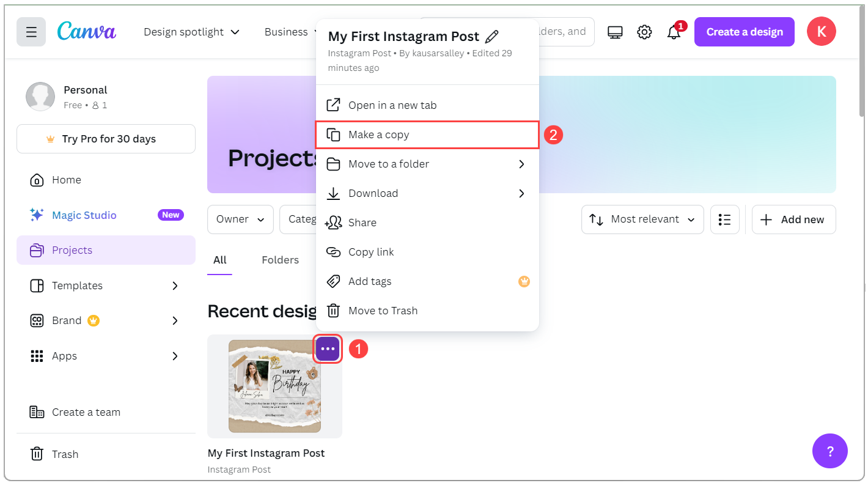Image resolution: width=868 pixels, height=483 pixels.
Task: Switch to the Folders tab
Action: click(279, 259)
